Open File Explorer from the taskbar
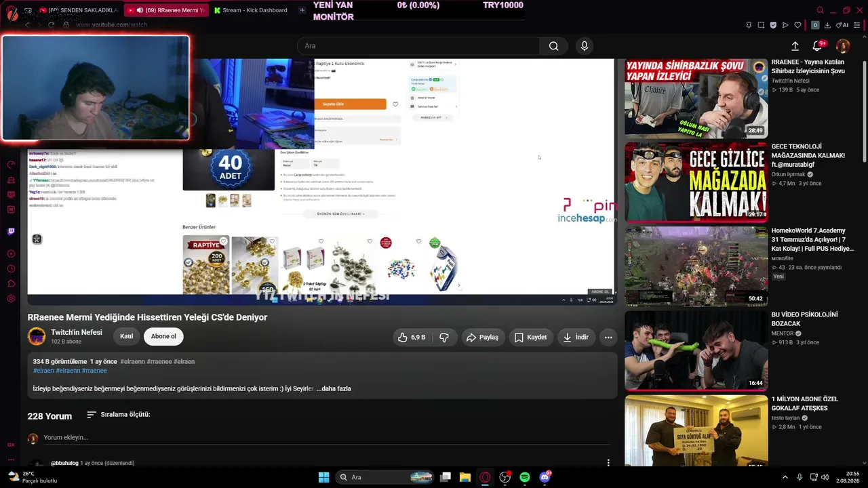 pyautogui.click(x=465, y=477)
